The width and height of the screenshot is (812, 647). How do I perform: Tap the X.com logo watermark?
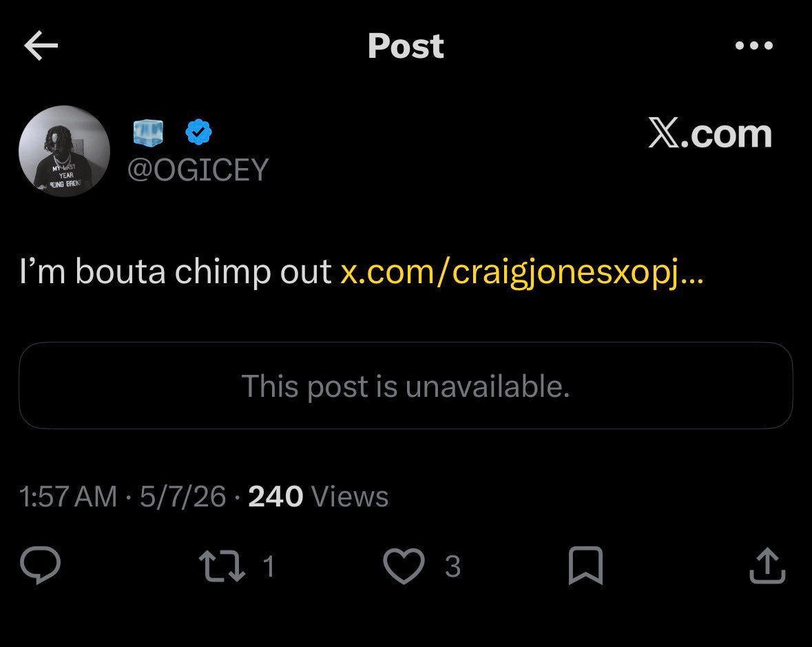tap(710, 134)
